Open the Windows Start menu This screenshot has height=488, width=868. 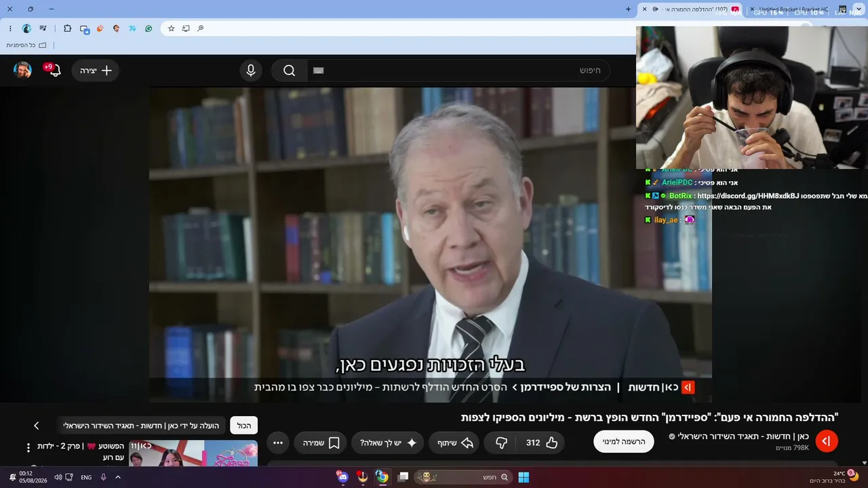[524, 477]
